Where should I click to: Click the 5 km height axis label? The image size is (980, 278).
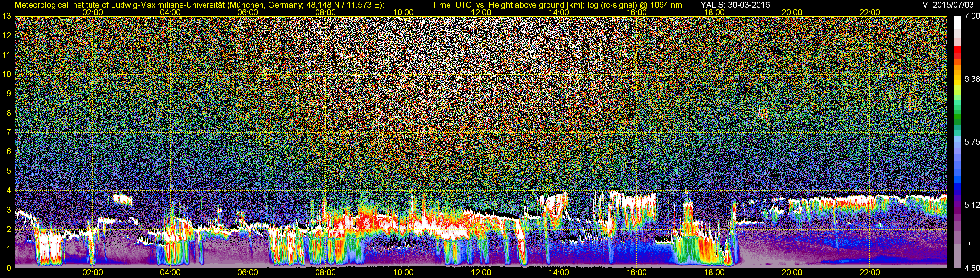tap(9, 171)
